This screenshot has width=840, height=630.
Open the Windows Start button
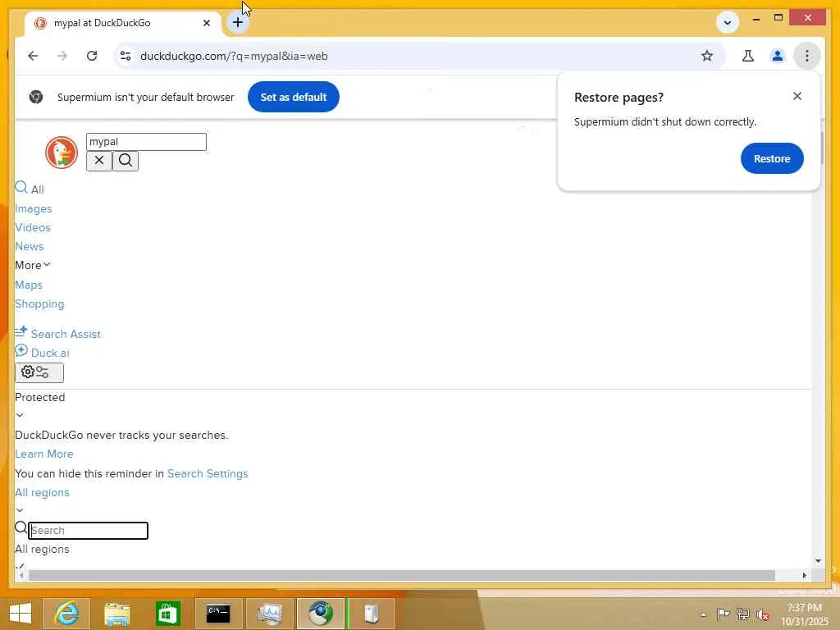click(x=21, y=614)
